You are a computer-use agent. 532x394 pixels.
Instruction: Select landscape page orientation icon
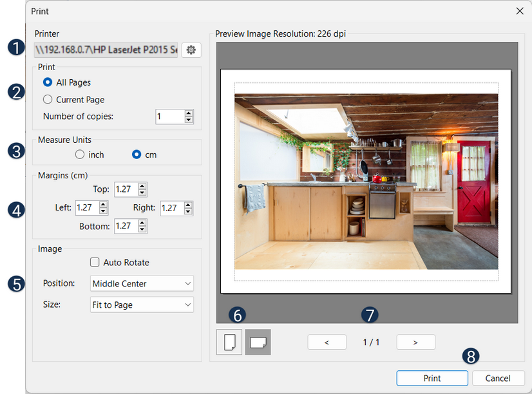point(258,342)
